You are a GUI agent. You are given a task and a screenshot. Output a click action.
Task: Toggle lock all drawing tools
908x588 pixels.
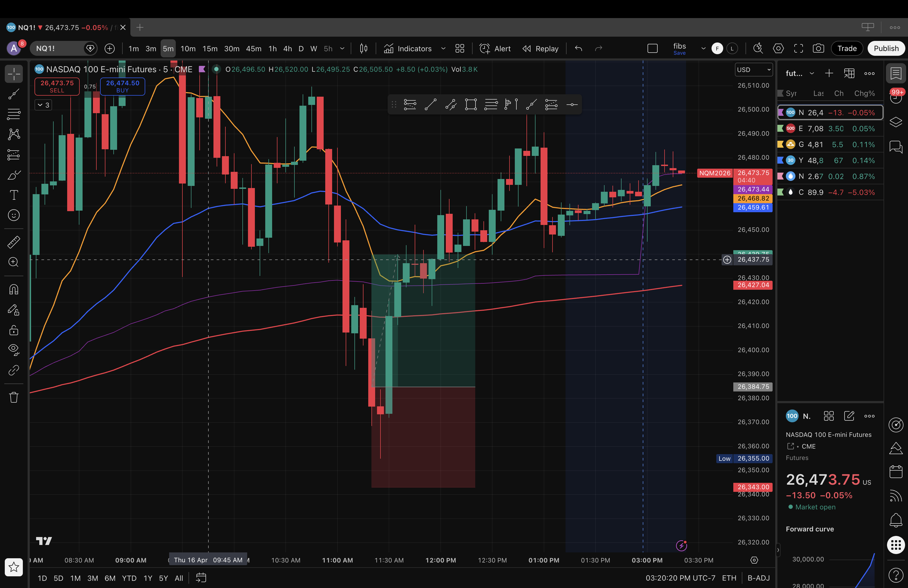[14, 330]
